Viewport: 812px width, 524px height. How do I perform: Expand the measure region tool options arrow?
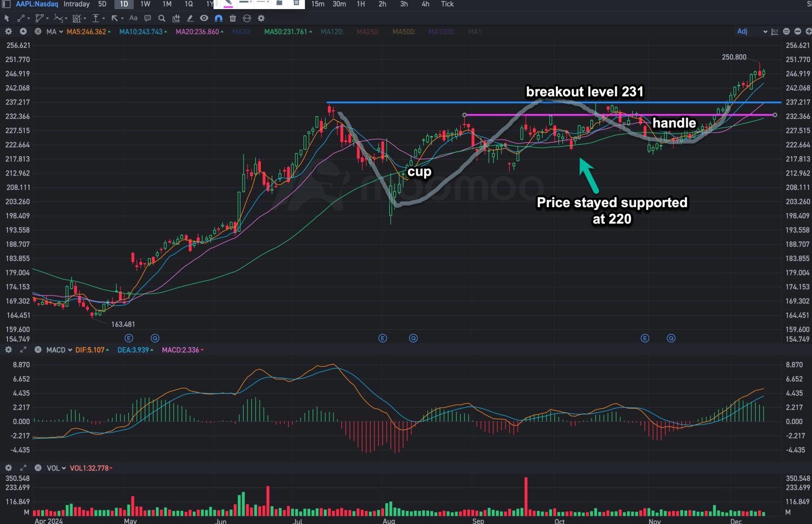click(x=85, y=19)
